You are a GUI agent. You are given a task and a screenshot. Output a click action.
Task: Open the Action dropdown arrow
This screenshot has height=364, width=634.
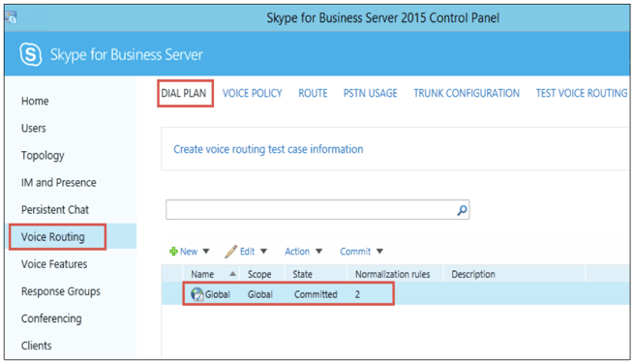point(318,252)
